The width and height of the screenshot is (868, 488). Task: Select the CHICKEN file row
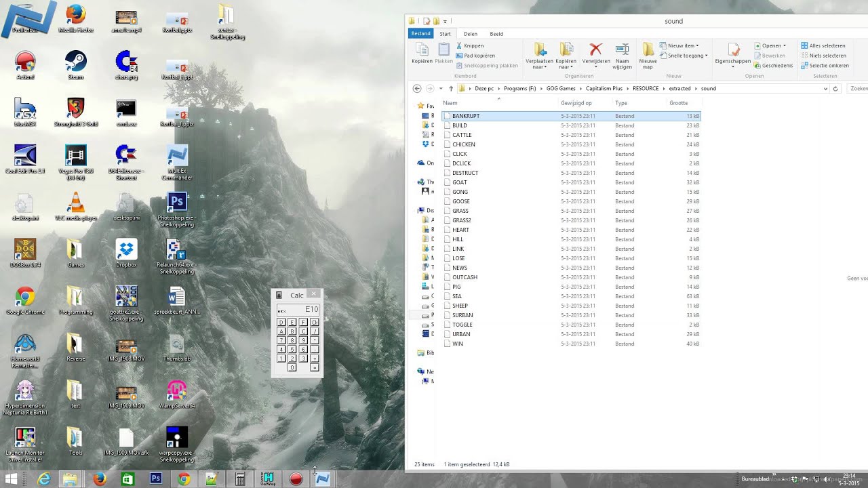[571, 144]
